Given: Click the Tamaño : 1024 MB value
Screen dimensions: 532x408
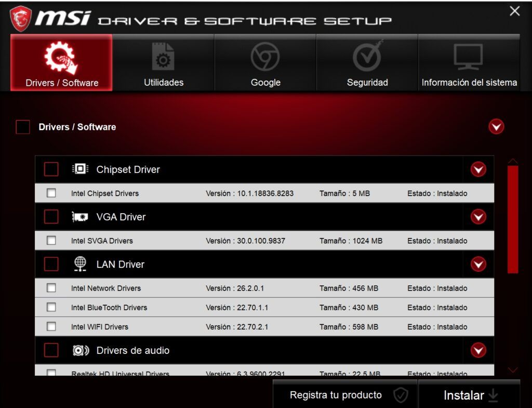Looking at the screenshot, I should click(x=351, y=241).
